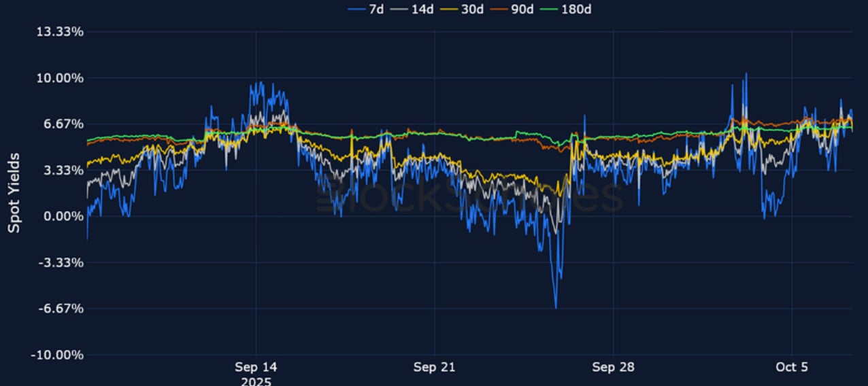Image resolution: width=868 pixels, height=386 pixels.
Task: Click the blue line marker beside 7d
Action: pos(356,9)
